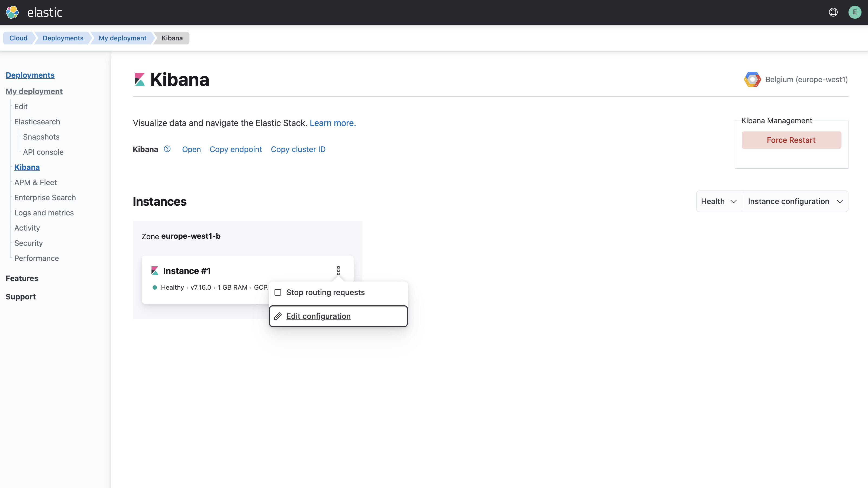
Task: Click the Force Restart button
Action: (x=791, y=140)
